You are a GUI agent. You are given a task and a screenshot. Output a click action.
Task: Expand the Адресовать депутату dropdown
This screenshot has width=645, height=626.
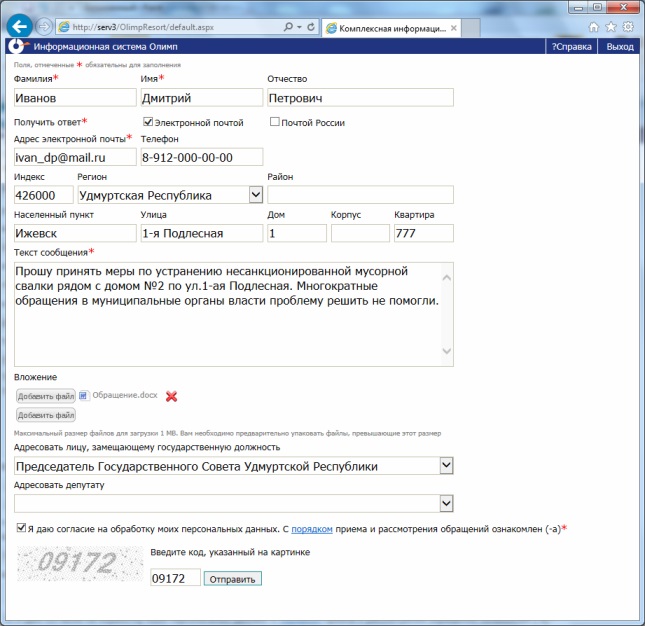coord(446,503)
